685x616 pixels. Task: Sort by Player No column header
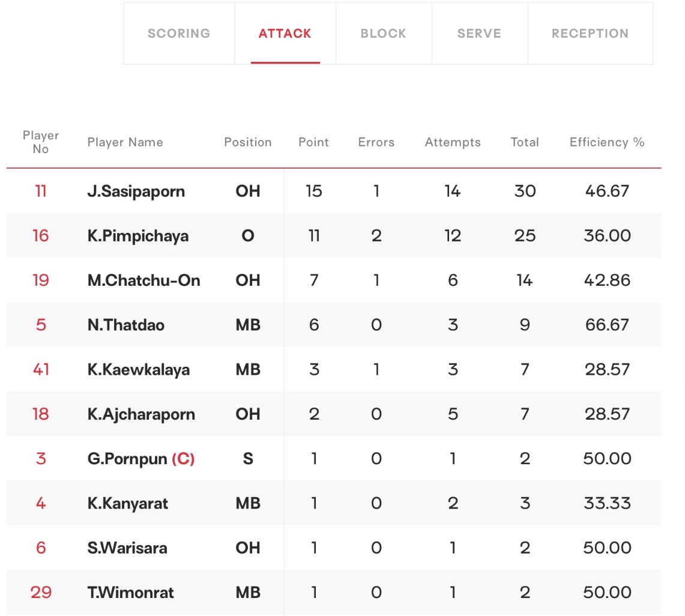pos(41,142)
